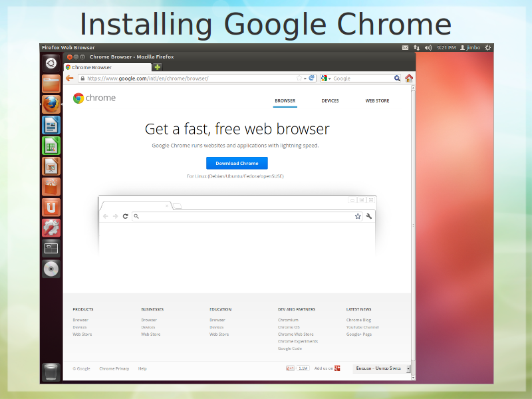Launch LibreOffice Writer from the dock
This screenshot has height=399, width=532.
(51, 125)
